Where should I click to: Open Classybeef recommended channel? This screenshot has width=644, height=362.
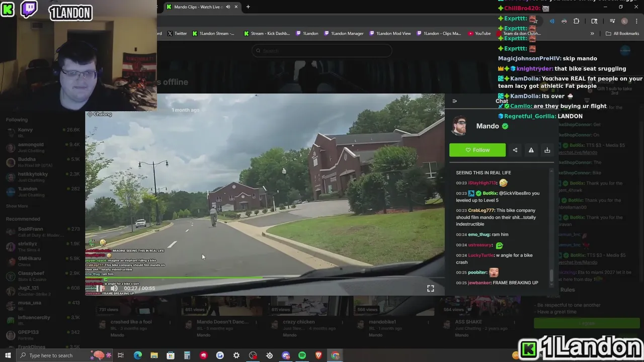(43, 276)
